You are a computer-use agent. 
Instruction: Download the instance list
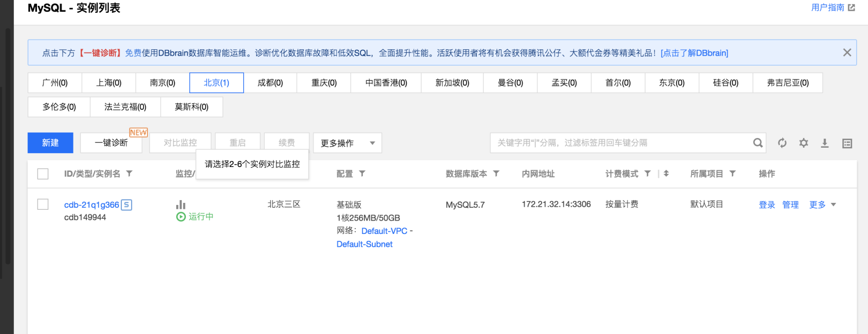click(x=825, y=143)
